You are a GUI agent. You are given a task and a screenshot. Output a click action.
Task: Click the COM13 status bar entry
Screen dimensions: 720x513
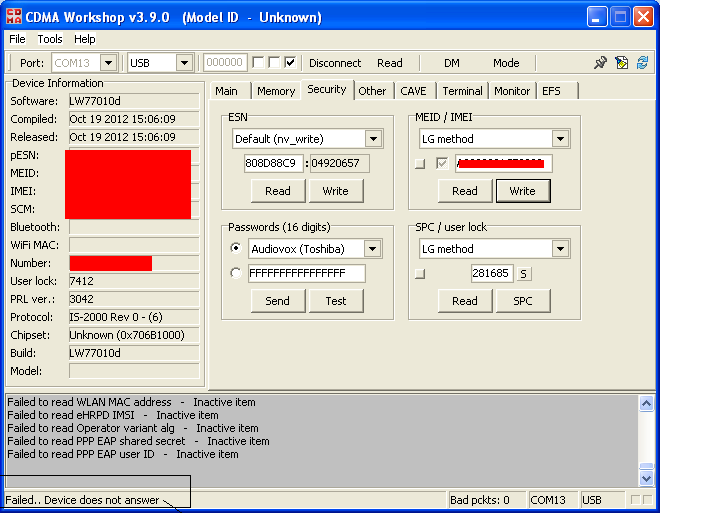click(x=553, y=500)
